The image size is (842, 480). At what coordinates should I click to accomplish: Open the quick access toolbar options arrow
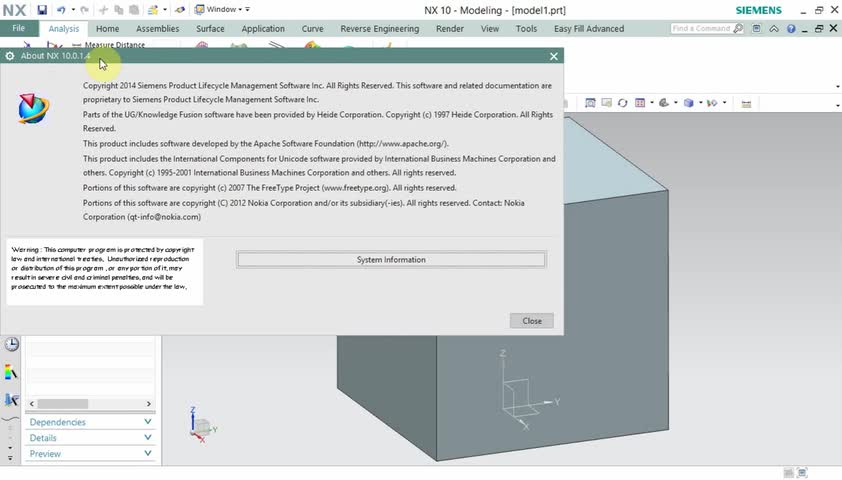(248, 10)
